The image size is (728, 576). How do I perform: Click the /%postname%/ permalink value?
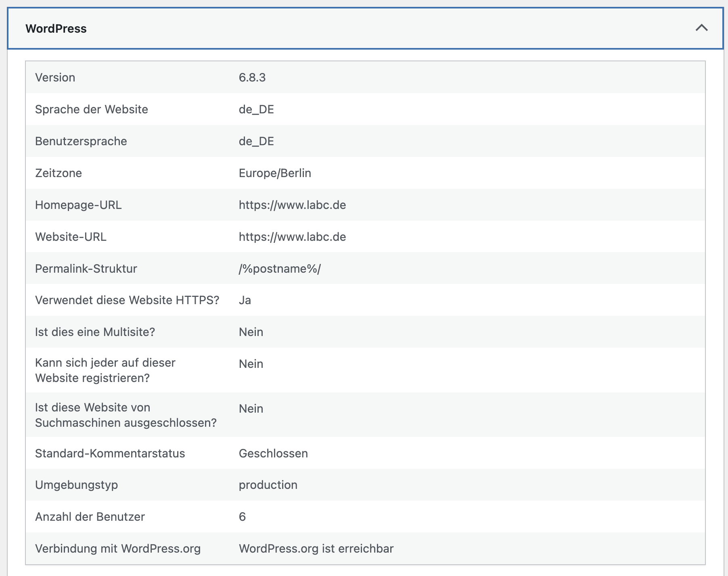[280, 269]
